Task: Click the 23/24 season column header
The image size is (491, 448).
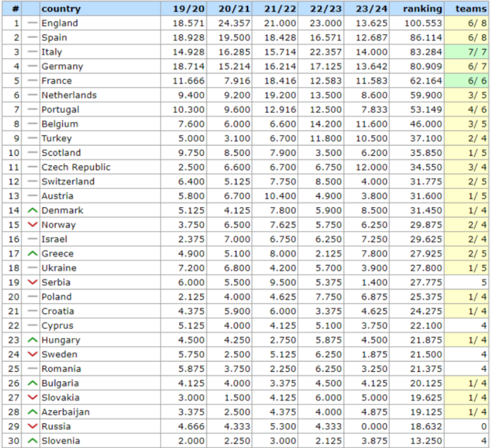Action: [x=367, y=8]
